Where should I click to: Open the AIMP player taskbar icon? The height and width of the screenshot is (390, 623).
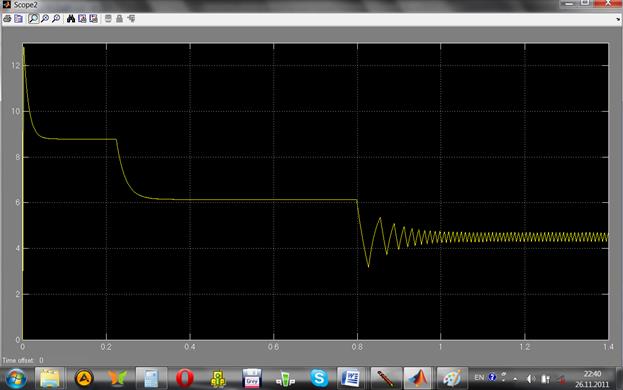[x=84, y=378]
